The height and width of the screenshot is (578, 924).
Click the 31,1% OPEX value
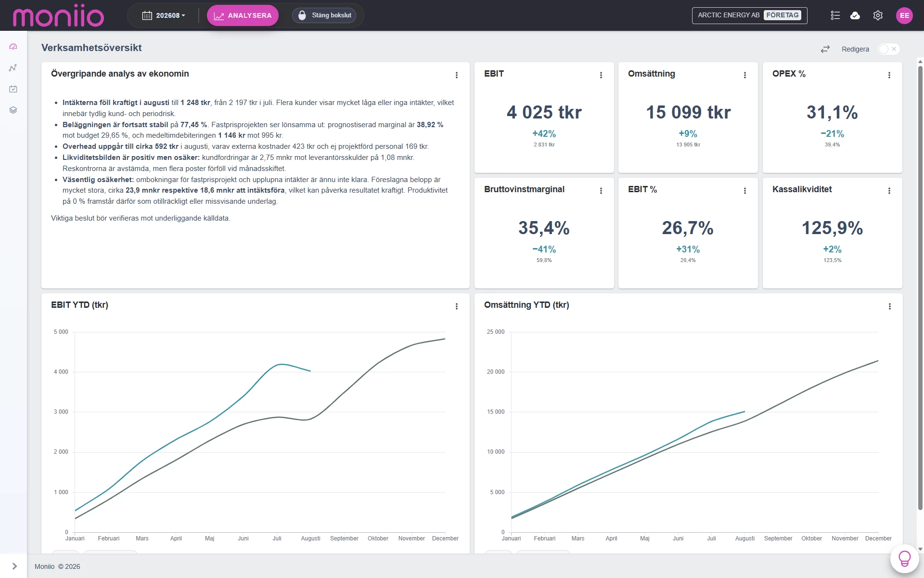pyautogui.click(x=832, y=112)
